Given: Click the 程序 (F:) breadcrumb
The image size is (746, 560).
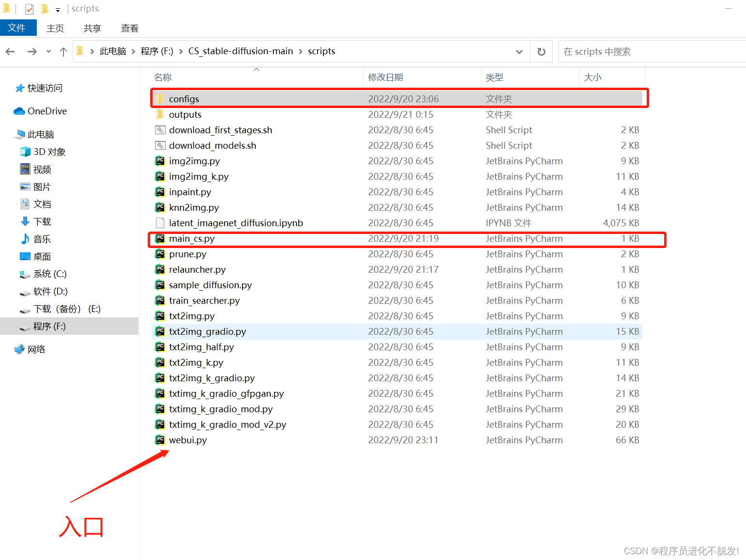Looking at the screenshot, I should click(x=157, y=51).
